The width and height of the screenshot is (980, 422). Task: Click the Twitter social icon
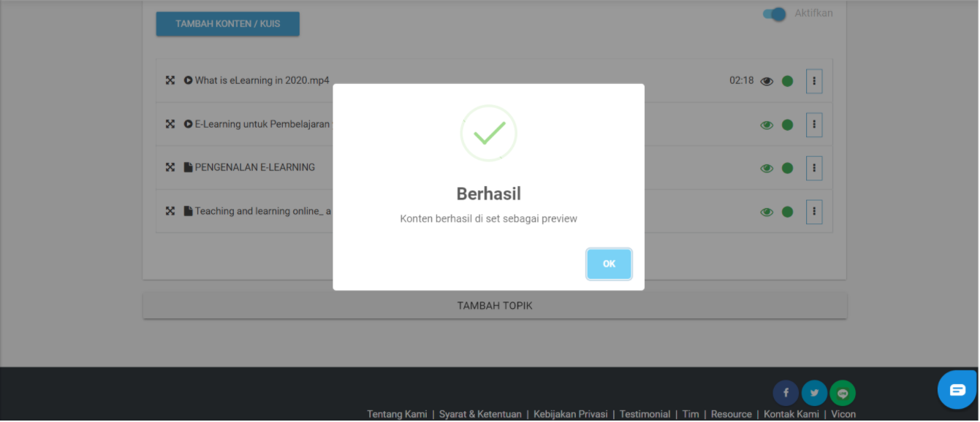[x=814, y=393]
